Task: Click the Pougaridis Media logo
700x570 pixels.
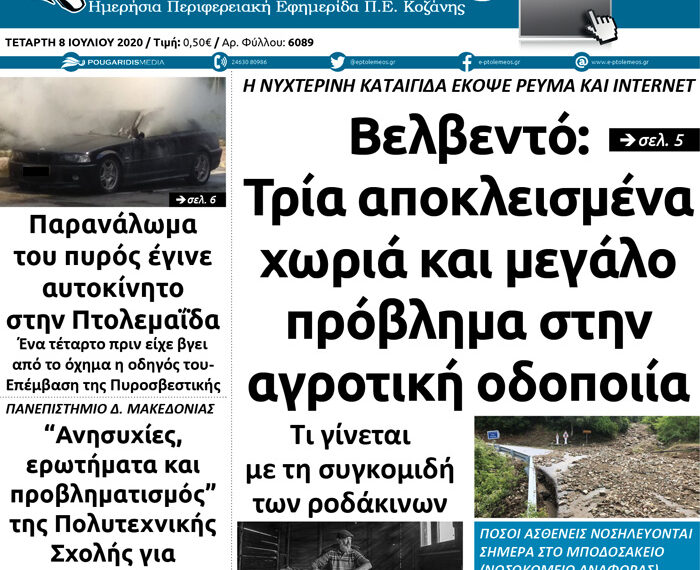Action: click(113, 62)
